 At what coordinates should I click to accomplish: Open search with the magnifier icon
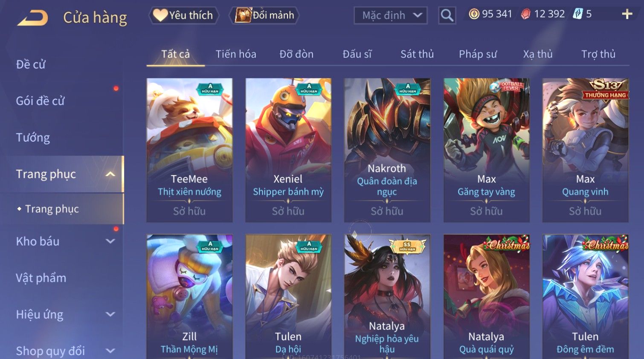point(447,15)
